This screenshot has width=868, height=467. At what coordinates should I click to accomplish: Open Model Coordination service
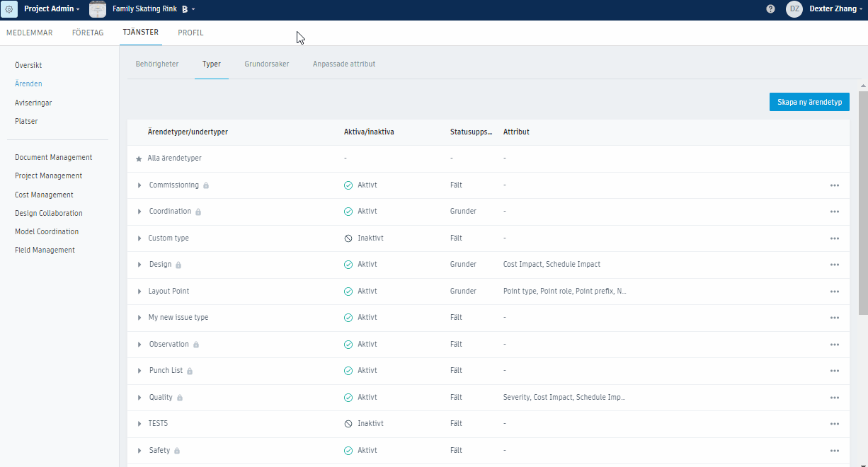[47, 231]
